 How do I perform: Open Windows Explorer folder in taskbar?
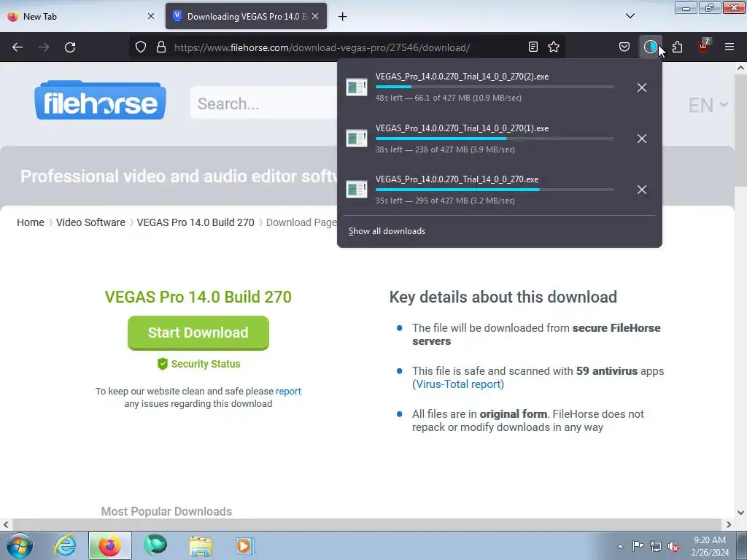pyautogui.click(x=201, y=545)
